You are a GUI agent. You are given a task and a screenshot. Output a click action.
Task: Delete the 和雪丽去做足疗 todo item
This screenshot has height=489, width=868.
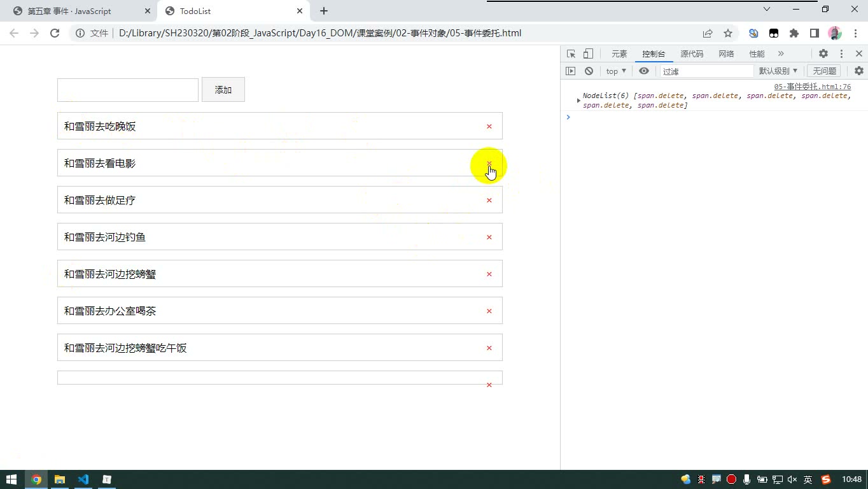click(489, 200)
